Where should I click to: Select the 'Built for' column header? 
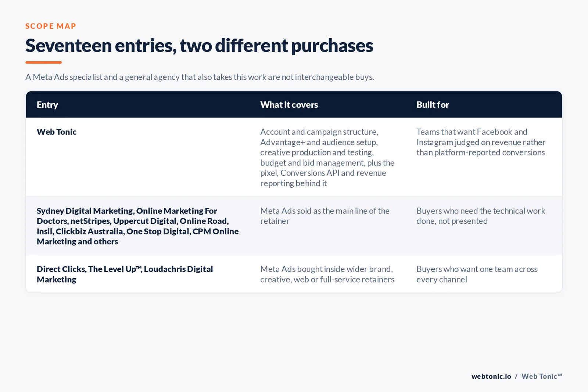(x=433, y=105)
